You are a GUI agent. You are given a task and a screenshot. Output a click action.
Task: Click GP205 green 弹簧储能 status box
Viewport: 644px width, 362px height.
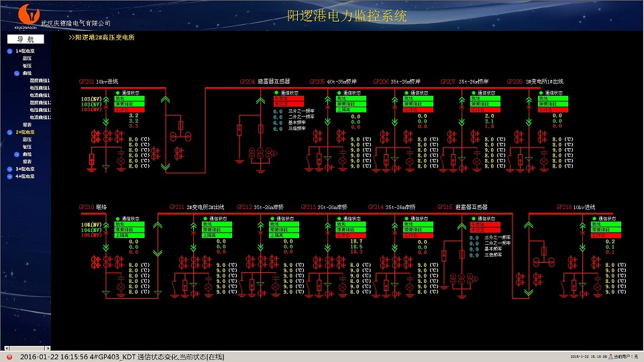351,105
